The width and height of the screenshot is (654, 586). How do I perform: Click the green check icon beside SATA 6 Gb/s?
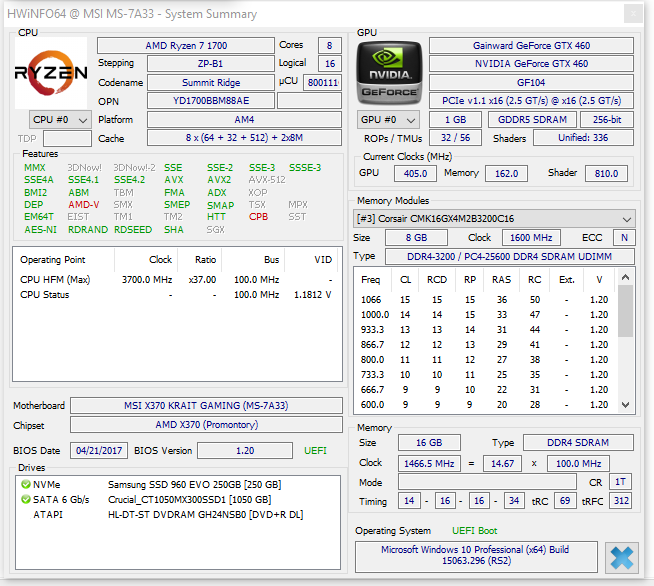(26, 499)
